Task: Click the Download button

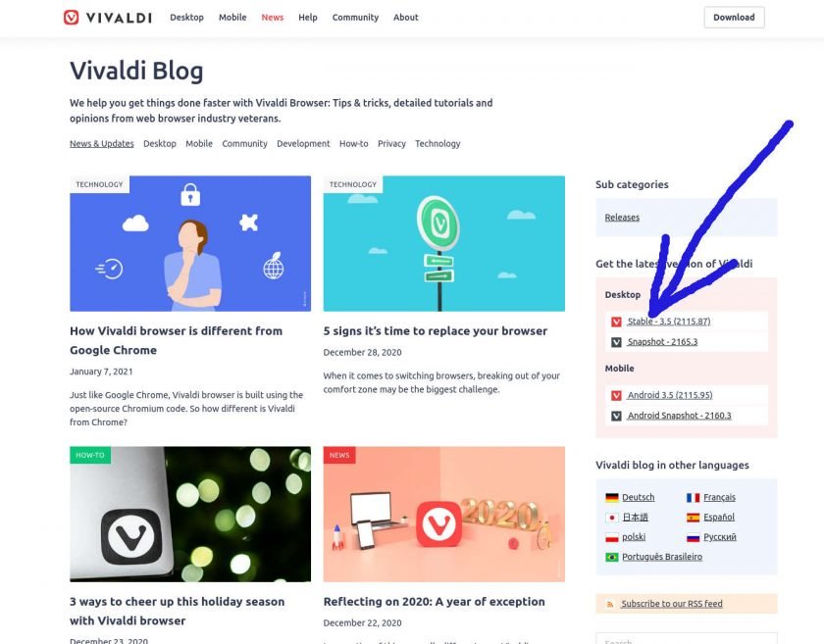Action: pos(734,18)
